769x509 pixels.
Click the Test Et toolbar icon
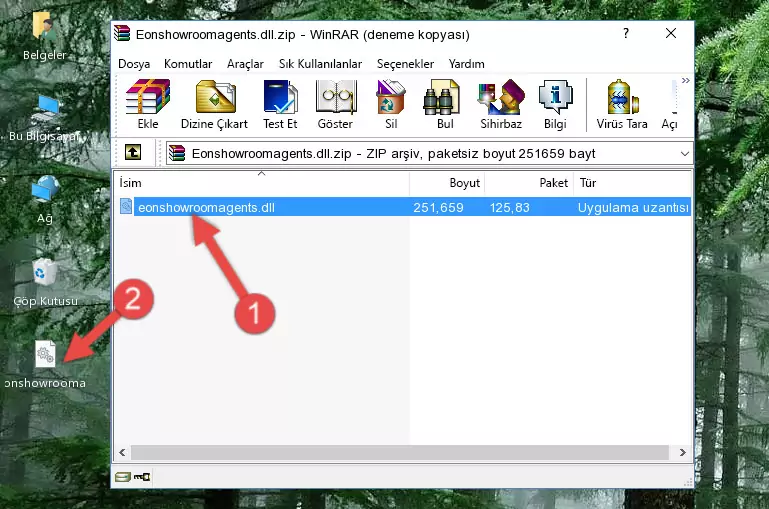[280, 104]
